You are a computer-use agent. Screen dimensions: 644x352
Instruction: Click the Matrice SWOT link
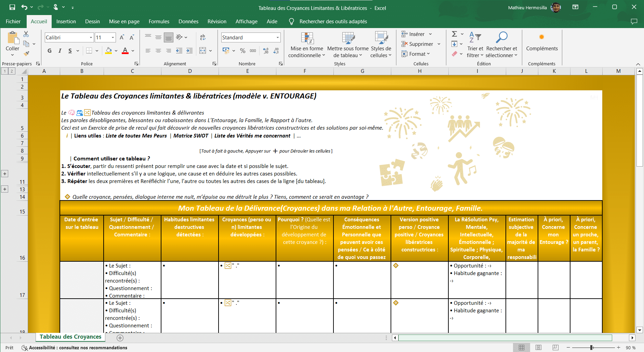pos(190,136)
